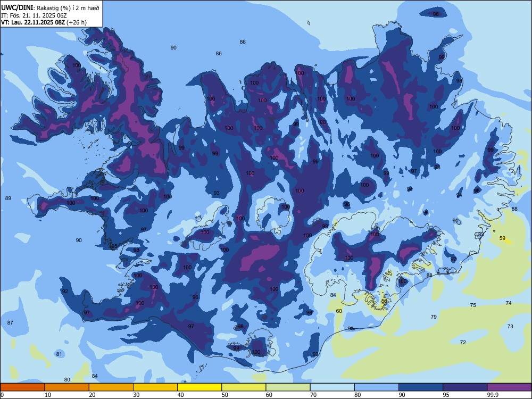Click the map value '74' over the sea
This screenshot has width=532, height=399.
pos(509,303)
